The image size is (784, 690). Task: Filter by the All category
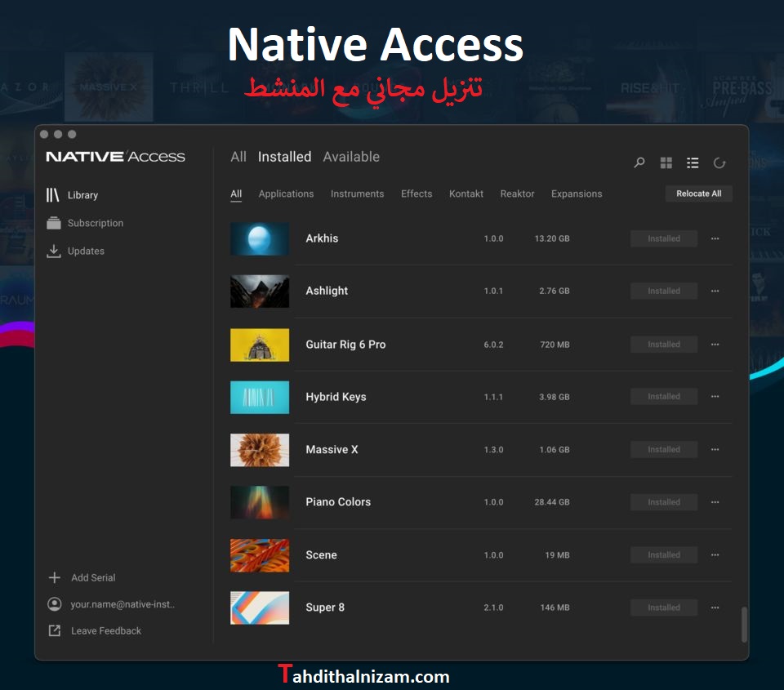coord(236,194)
